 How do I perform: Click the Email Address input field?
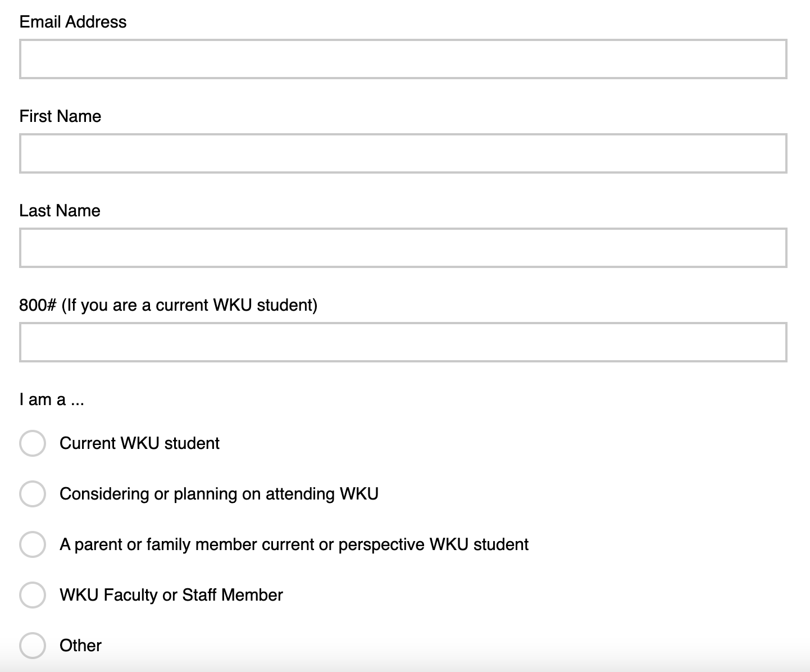tap(403, 59)
